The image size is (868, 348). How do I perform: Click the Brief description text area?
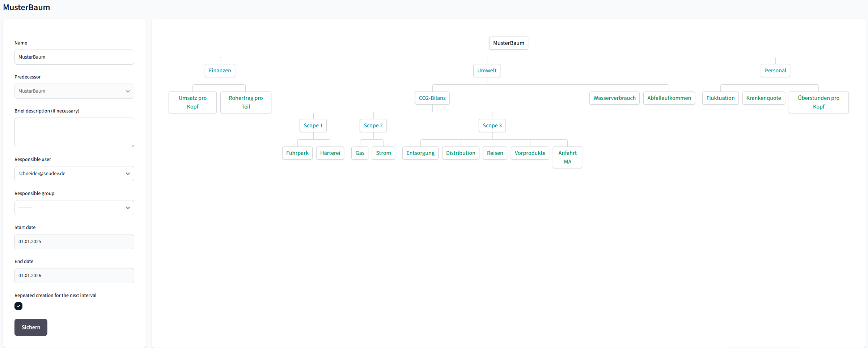click(74, 132)
